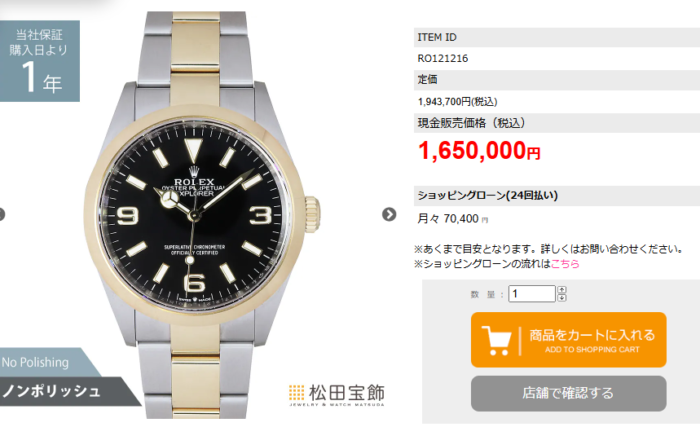Open the pink こちら loan flow link

[565, 264]
